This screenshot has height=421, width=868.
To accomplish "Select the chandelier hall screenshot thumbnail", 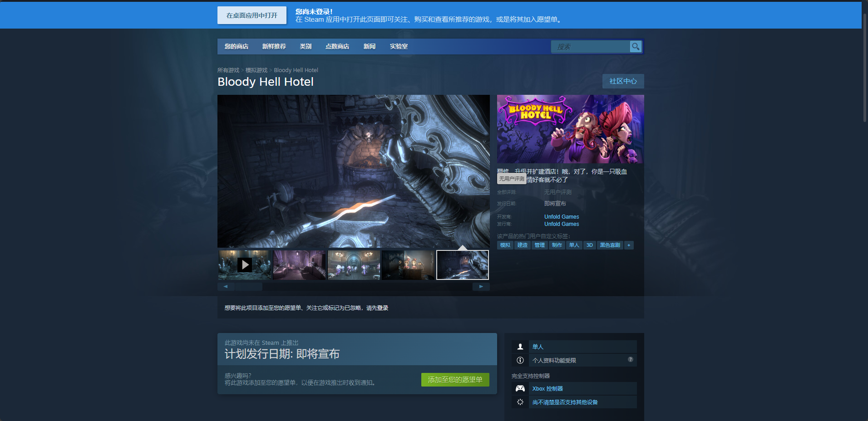I will point(354,265).
